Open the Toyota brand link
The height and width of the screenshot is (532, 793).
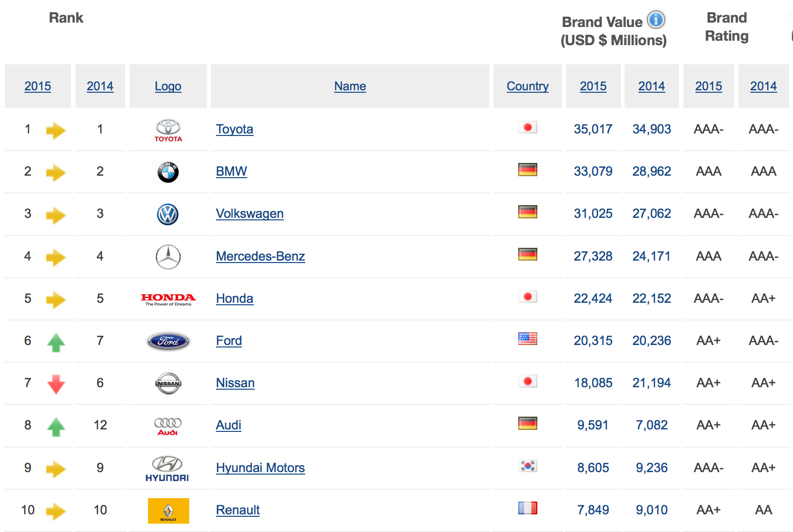pos(235,129)
